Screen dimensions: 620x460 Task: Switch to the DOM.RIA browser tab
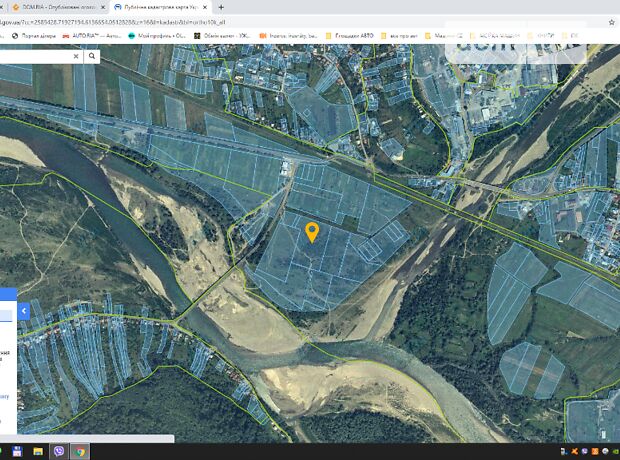57,7
